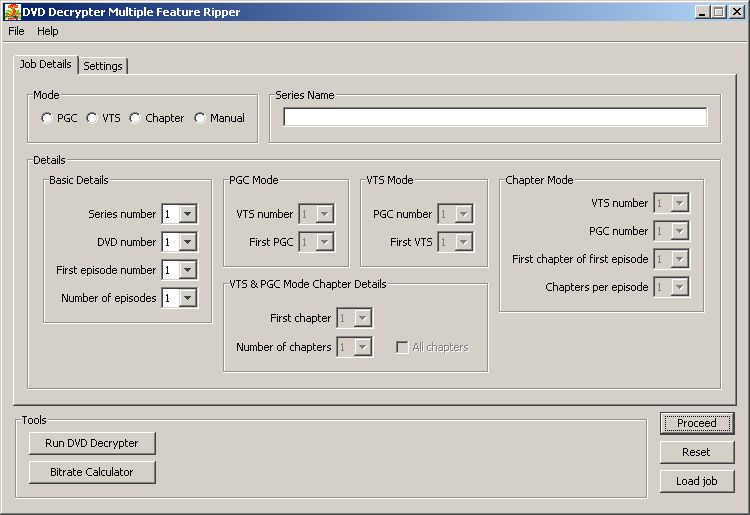Select the PGC mode radio button
The image size is (750, 515).
[x=47, y=118]
